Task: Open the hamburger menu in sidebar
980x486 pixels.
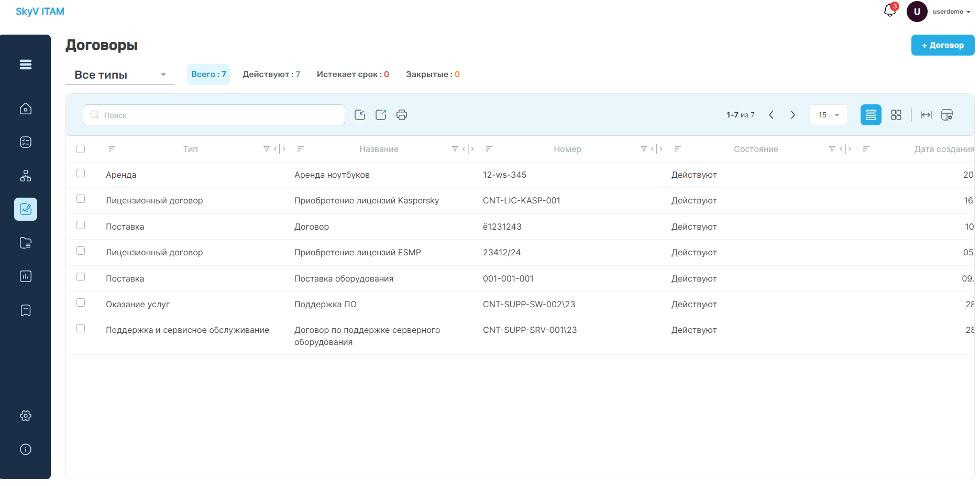Action: pos(25,64)
